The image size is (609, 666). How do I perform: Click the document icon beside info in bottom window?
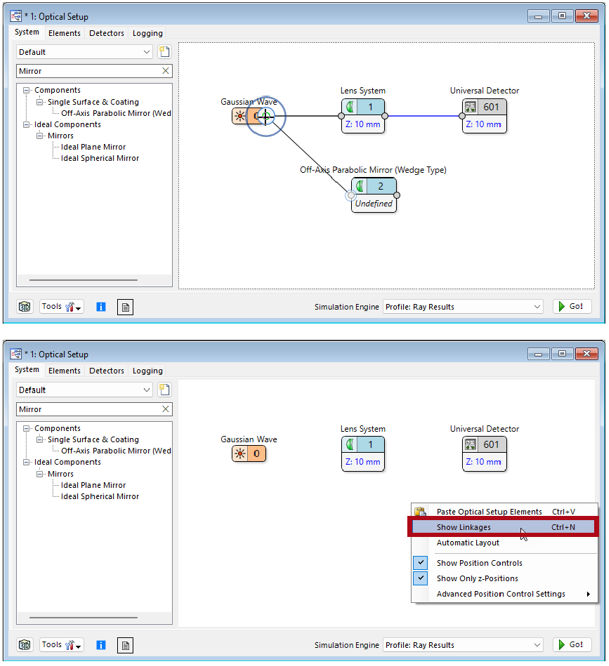coord(125,645)
